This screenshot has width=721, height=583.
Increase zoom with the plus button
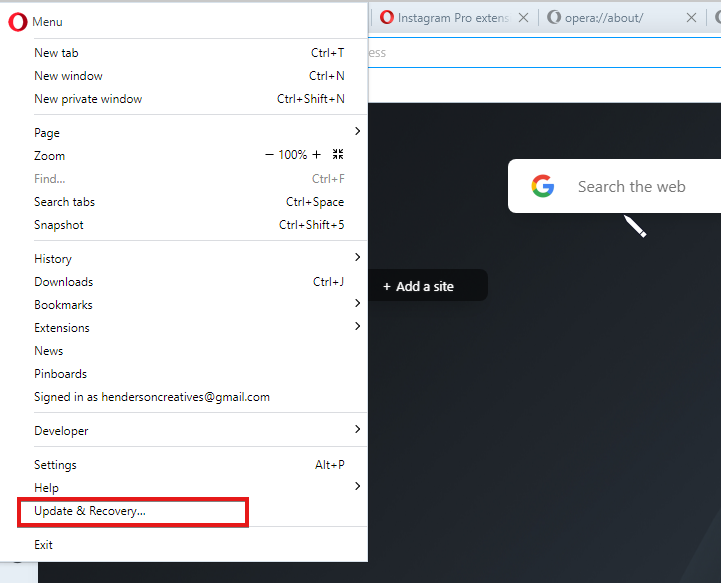pyautogui.click(x=316, y=155)
